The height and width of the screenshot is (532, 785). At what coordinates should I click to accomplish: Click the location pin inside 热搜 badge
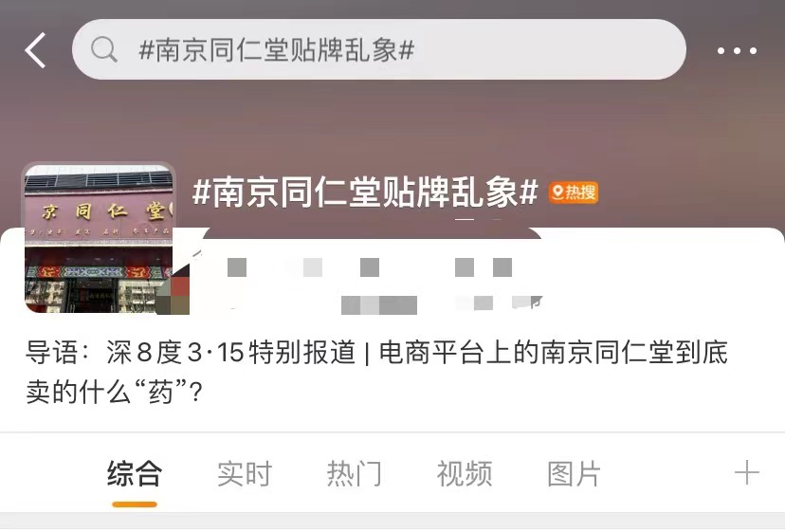pos(557,193)
